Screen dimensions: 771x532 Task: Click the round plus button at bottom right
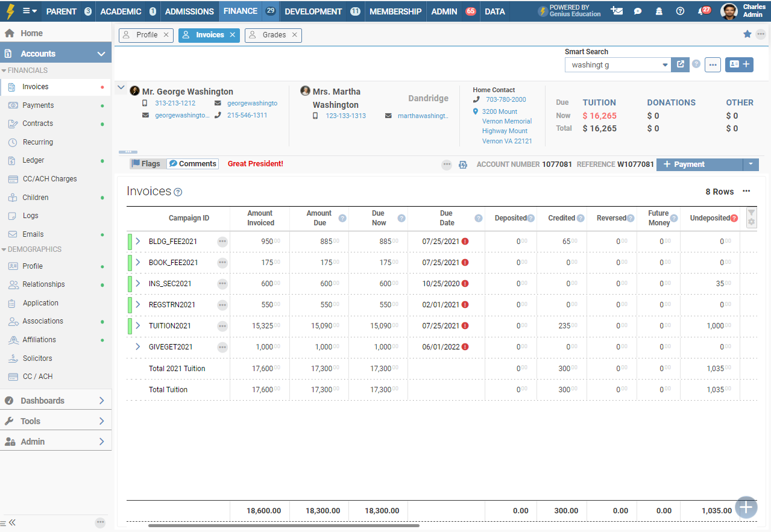[x=746, y=507]
